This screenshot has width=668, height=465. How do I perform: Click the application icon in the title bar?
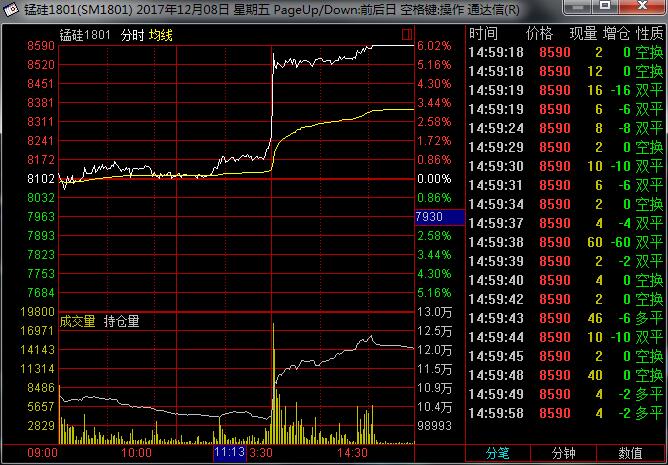click(11, 9)
